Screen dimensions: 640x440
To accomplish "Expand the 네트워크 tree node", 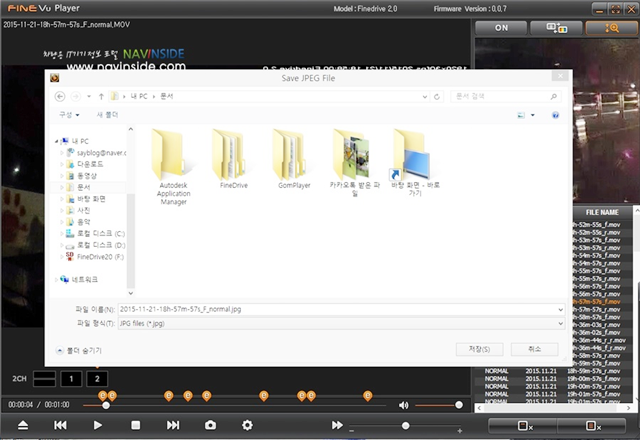I will pos(56,280).
